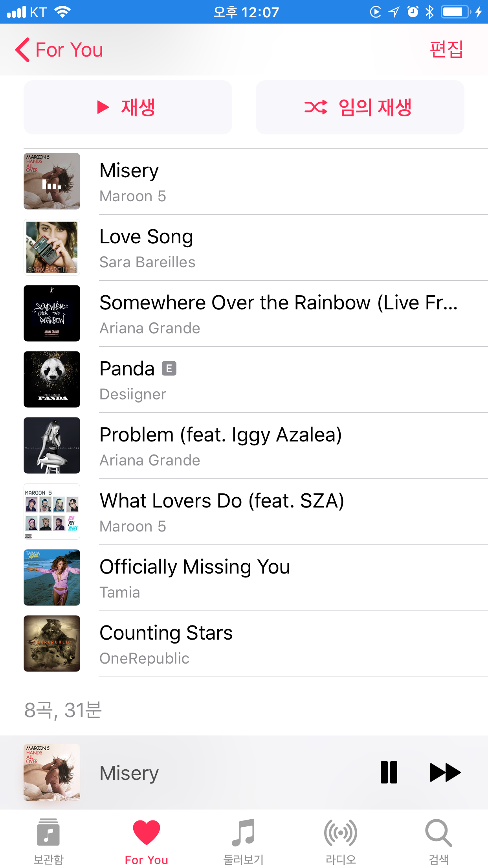Select What Lovers Do by Maroon 5
Viewport: 488px width, 868px height.
[x=222, y=511]
